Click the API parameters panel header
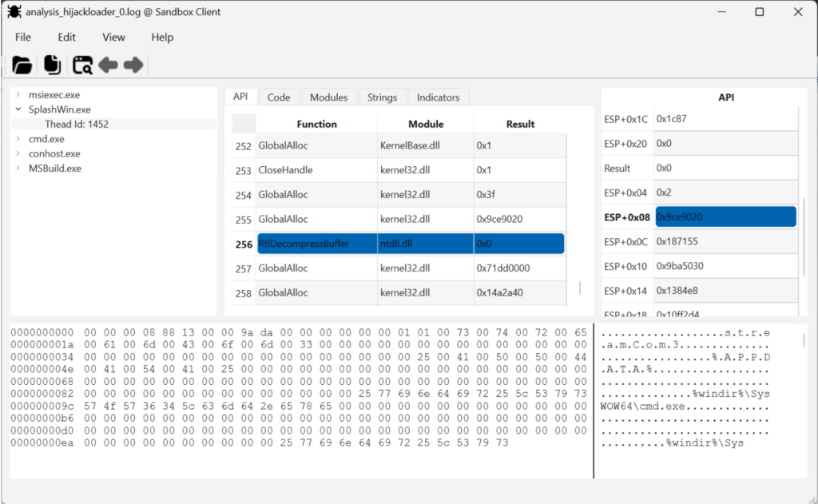The height and width of the screenshot is (504, 818). (725, 97)
